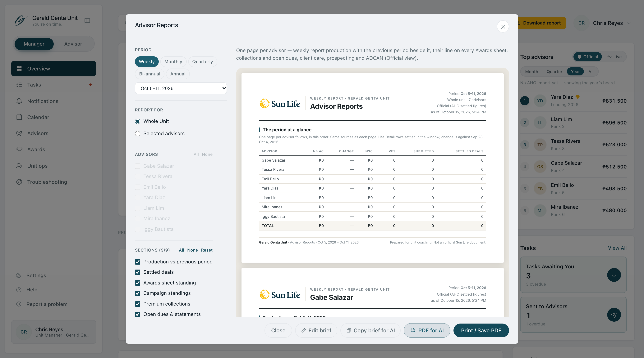Open Chris Reyes Unit Manager profile card
The width and height of the screenshot is (644, 358).
(x=53, y=332)
